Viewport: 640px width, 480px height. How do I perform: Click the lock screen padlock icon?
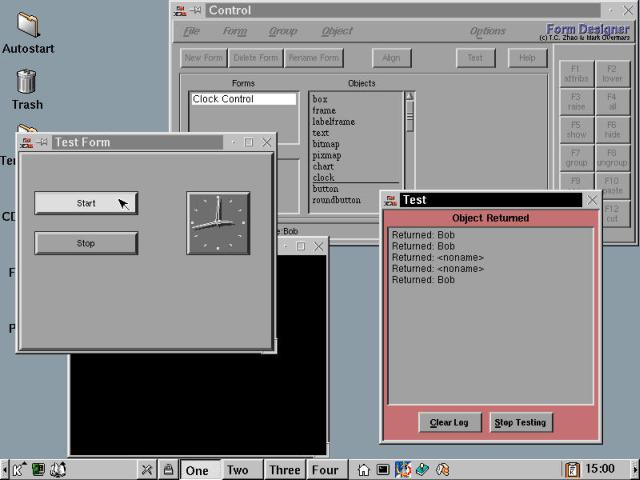point(168,469)
